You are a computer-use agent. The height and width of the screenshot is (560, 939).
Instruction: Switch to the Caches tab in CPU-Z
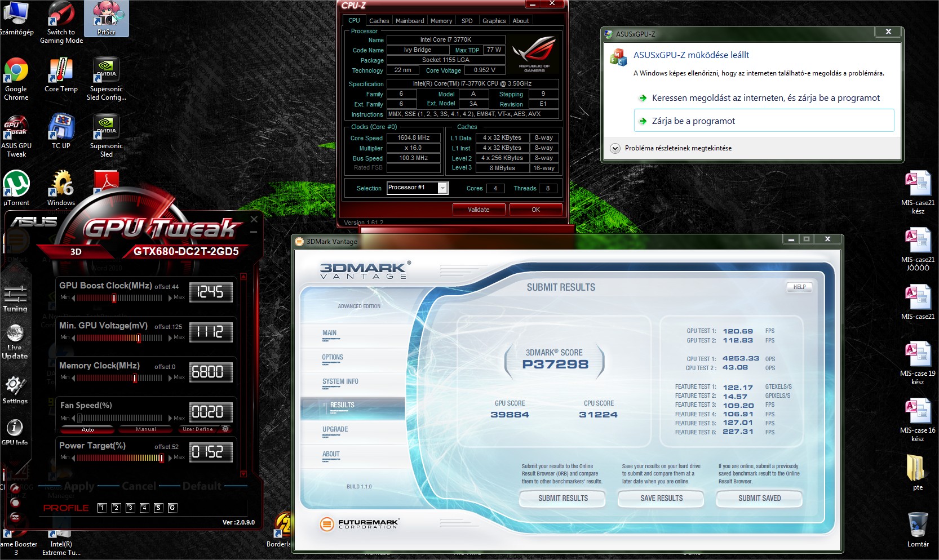click(379, 21)
